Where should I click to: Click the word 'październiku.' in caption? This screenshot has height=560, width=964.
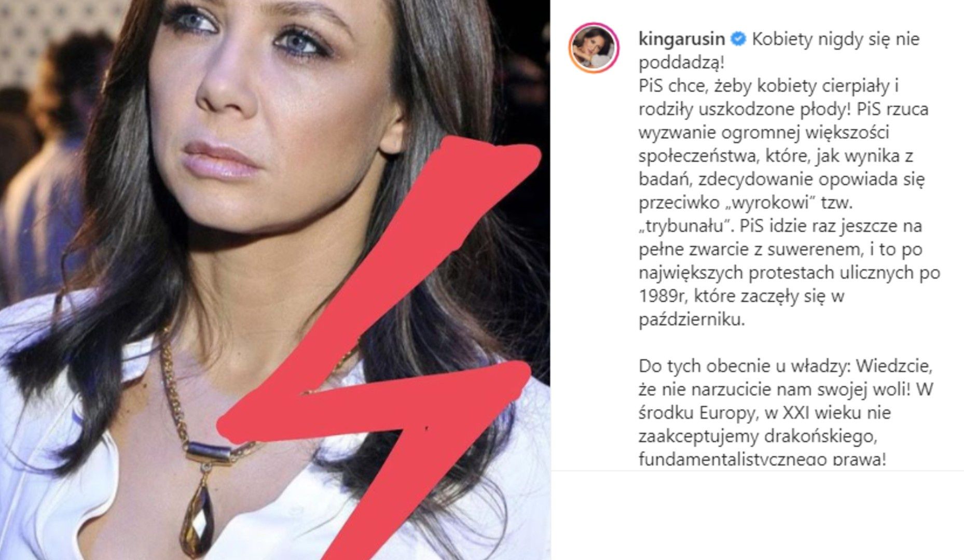(692, 319)
